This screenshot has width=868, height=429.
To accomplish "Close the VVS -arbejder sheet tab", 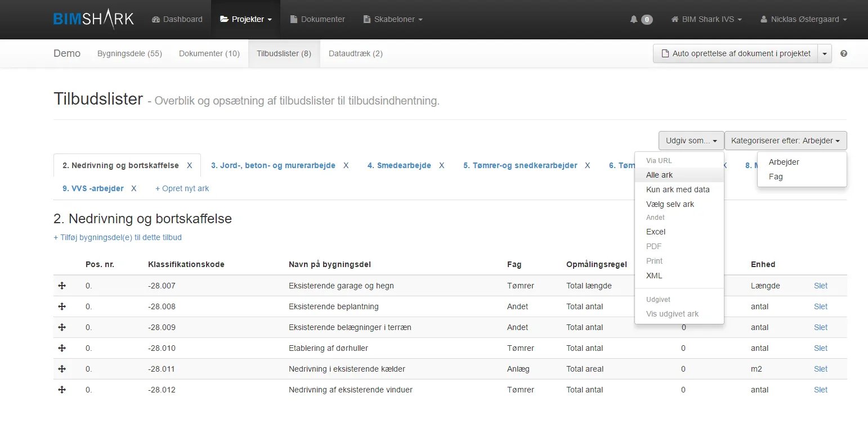I will tap(134, 188).
